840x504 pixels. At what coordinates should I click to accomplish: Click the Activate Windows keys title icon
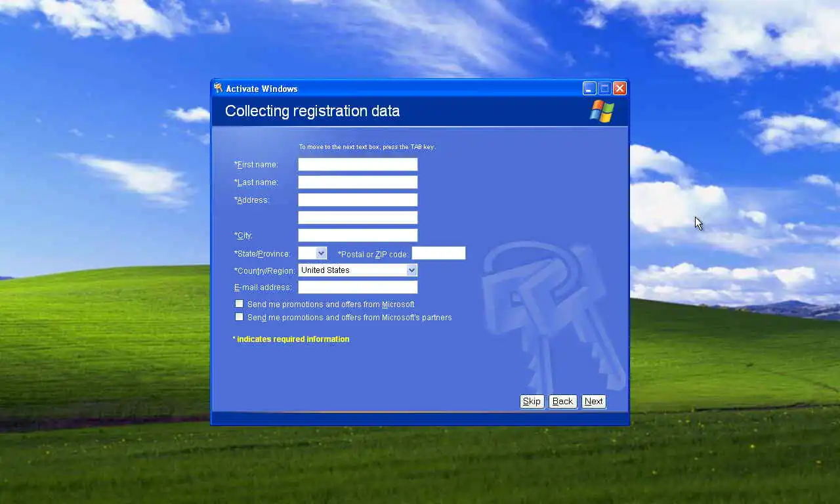point(219,88)
